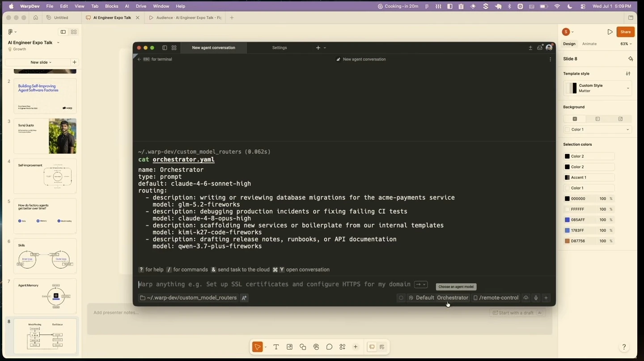Add a new Warp tab with plus

(318, 47)
